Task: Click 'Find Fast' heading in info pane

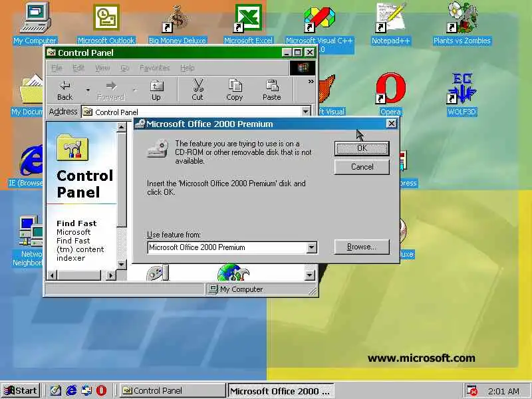Action: click(76, 223)
